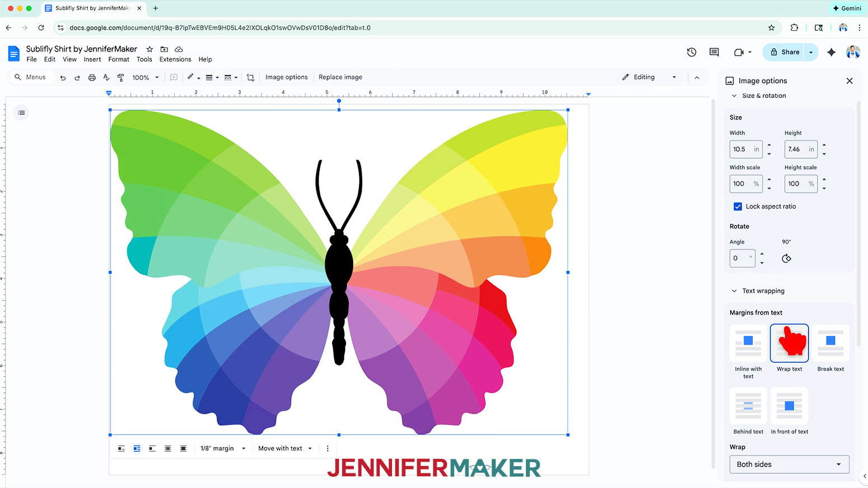Choose break text in image floating toolbar
This screenshot has height=488, width=868.
(x=152, y=448)
